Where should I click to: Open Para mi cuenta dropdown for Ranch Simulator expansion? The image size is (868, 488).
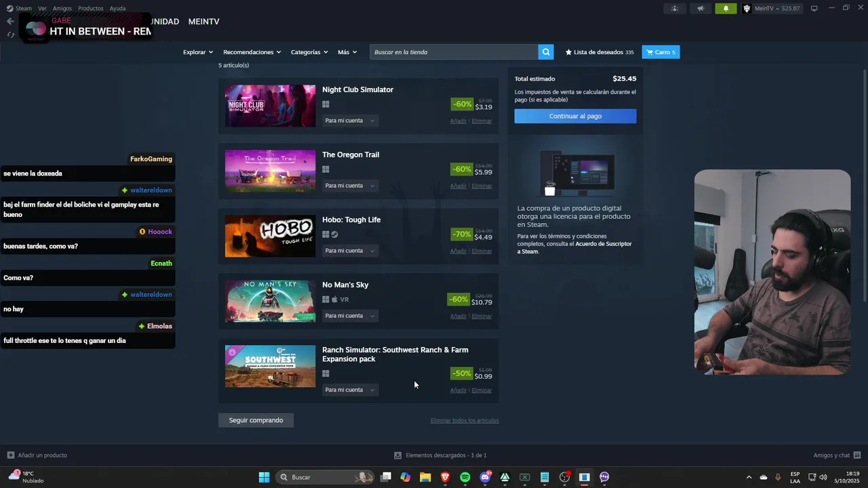(x=350, y=390)
